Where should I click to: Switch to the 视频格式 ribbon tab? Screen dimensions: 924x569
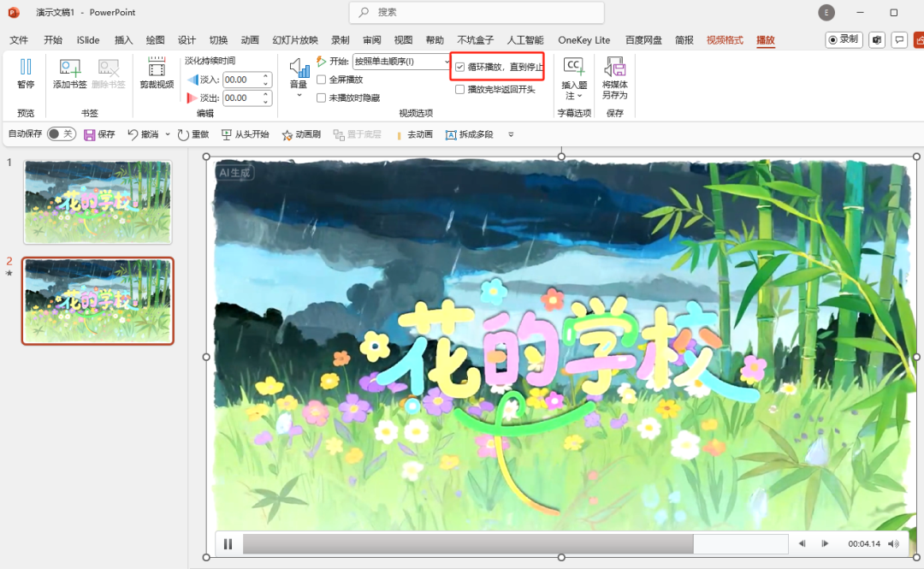point(725,40)
